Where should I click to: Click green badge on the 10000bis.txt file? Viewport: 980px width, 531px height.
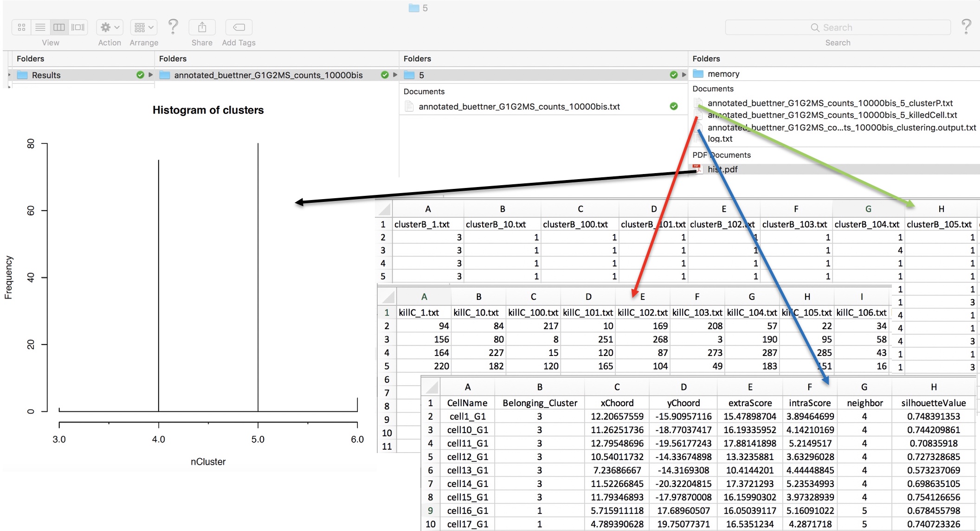pos(674,106)
